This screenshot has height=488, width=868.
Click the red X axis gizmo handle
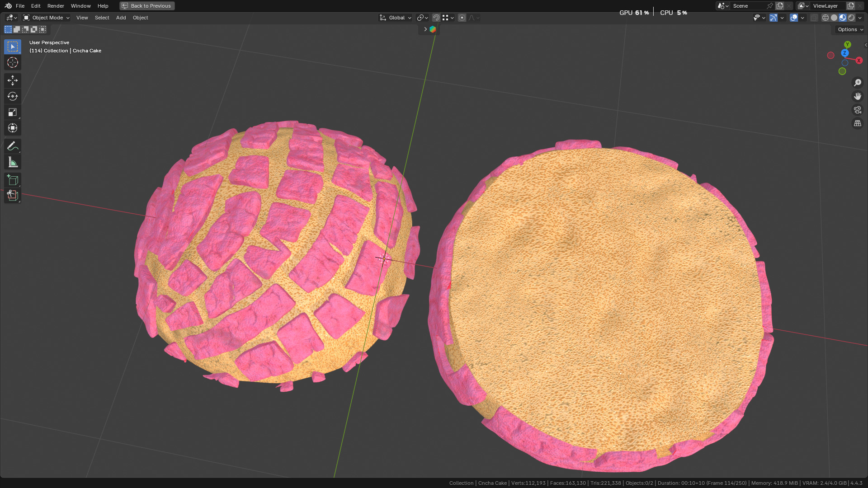point(859,61)
